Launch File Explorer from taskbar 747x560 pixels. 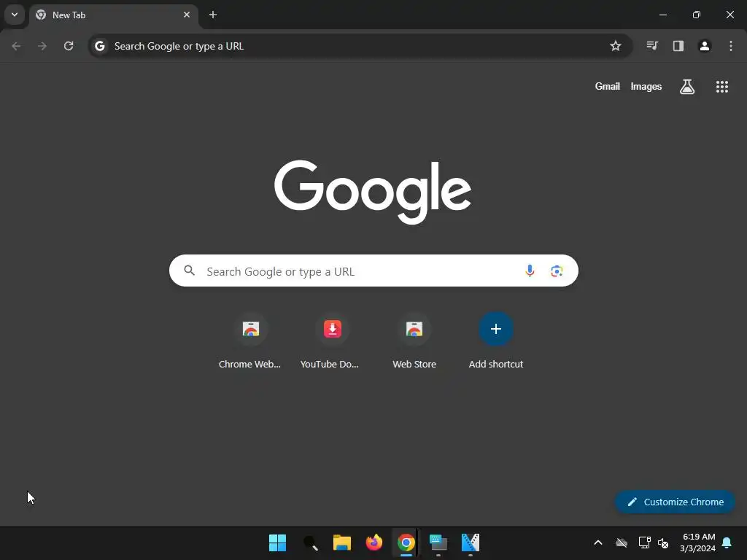click(342, 542)
